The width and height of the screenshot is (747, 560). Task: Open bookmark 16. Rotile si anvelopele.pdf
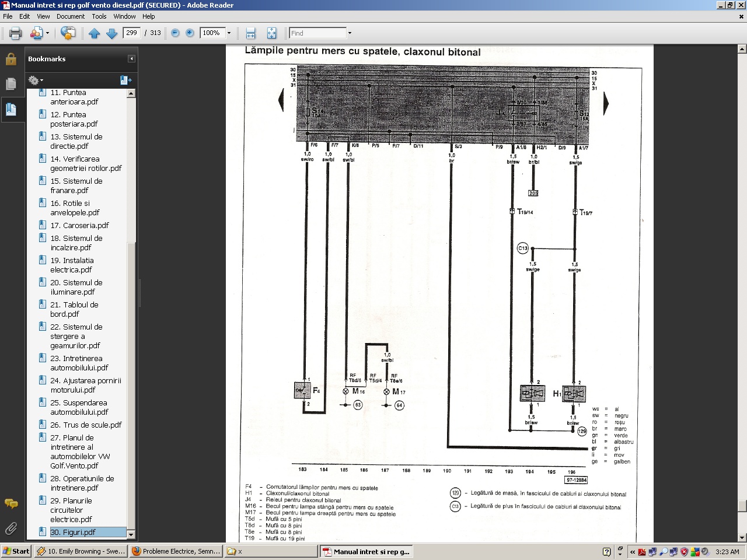point(75,208)
